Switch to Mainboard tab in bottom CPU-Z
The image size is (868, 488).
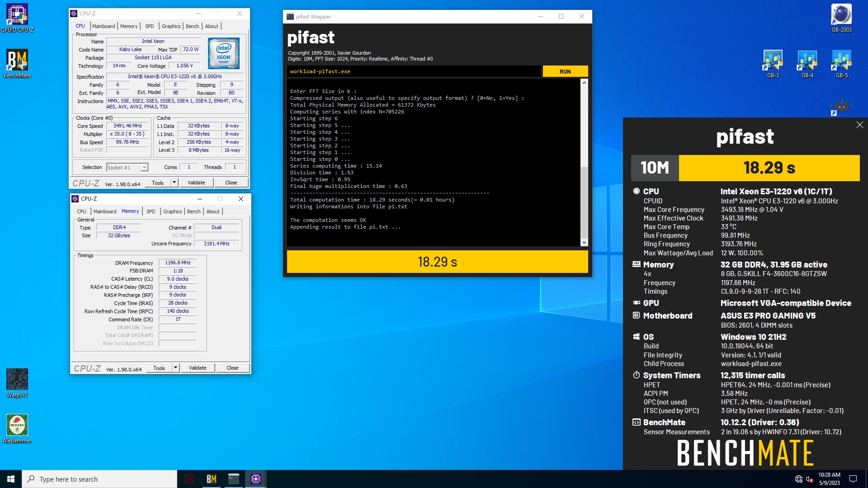click(x=105, y=211)
